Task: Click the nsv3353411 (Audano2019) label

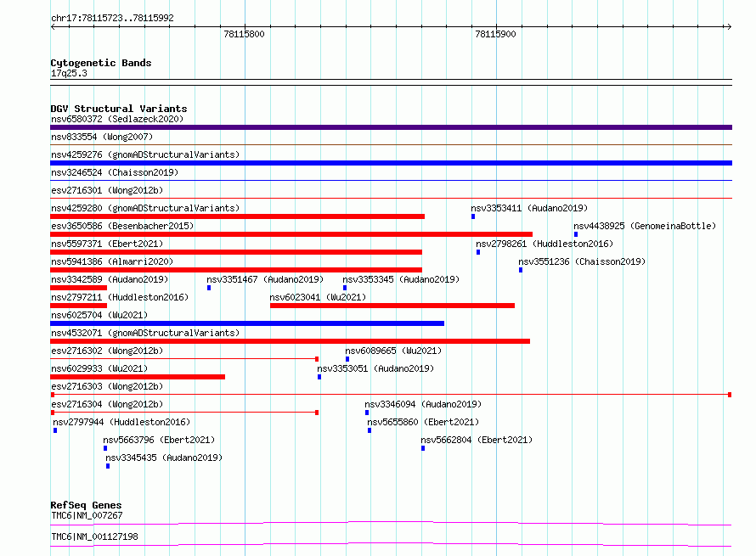Action: point(529,208)
